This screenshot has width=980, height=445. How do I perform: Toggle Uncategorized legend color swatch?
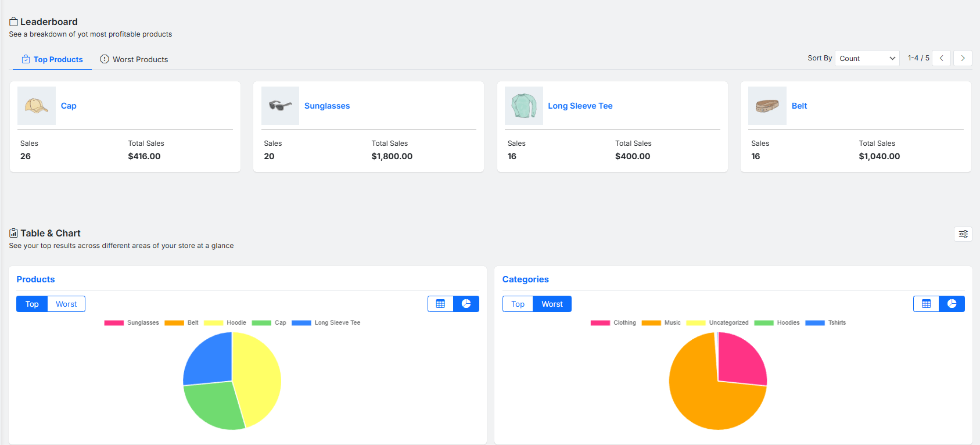tap(696, 322)
